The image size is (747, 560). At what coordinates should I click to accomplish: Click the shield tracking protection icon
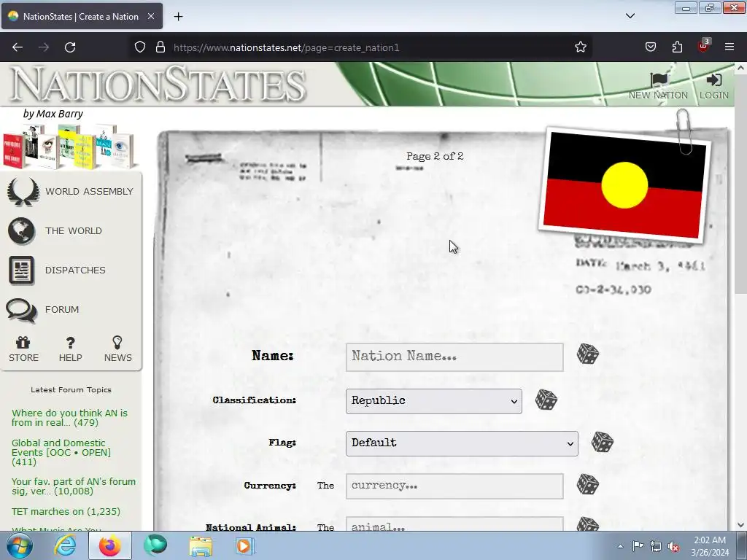point(139,47)
